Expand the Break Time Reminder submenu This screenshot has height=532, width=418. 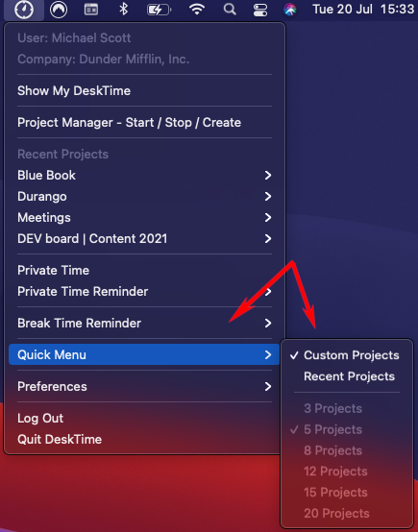(144, 323)
